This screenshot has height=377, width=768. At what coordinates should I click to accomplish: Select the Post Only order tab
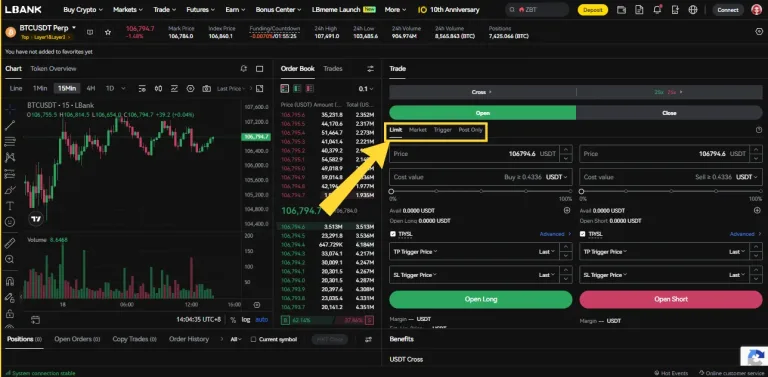(x=471, y=130)
